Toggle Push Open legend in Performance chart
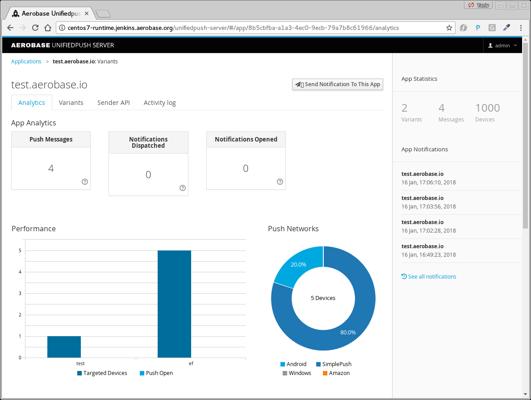This screenshot has width=531, height=400. (156, 373)
